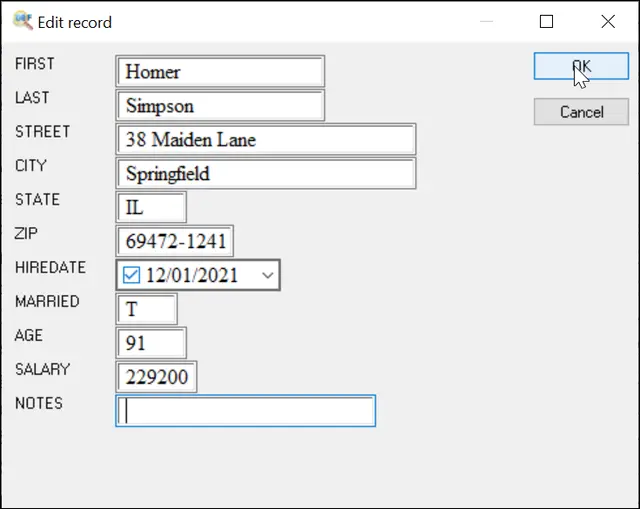Close the Edit record dialog
This screenshot has height=509, width=640.
tap(608, 22)
